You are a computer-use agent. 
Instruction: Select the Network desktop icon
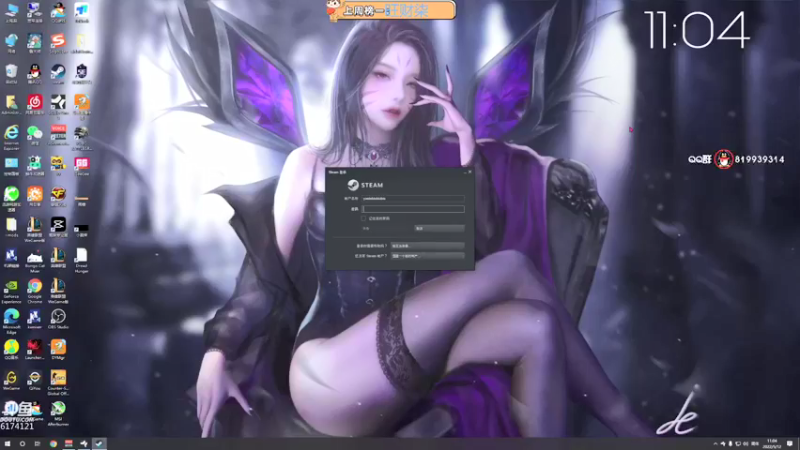coord(11,43)
